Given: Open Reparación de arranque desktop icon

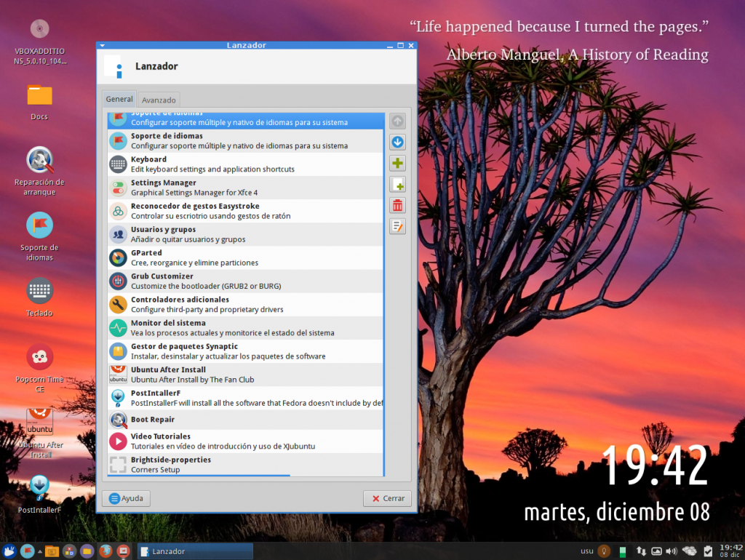Looking at the screenshot, I should [39, 161].
